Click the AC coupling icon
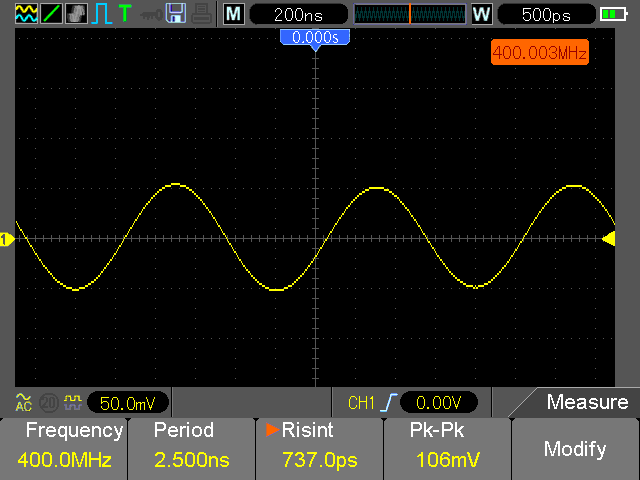This screenshot has height=480, width=640. [24, 402]
